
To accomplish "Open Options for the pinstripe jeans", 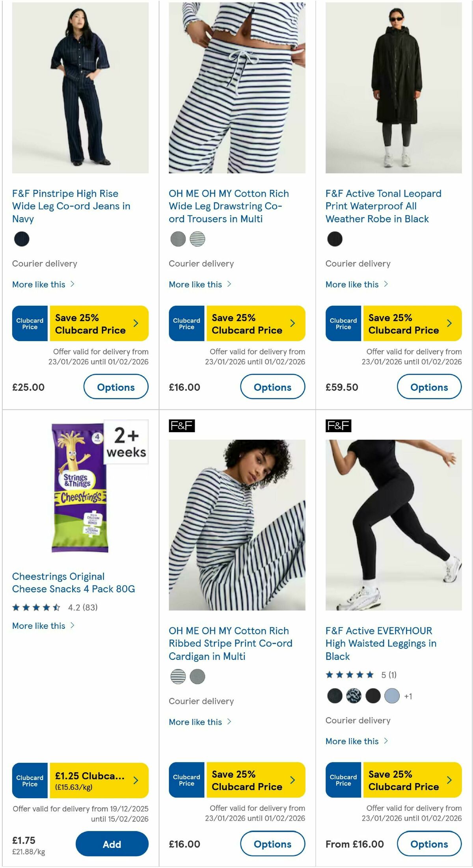I will click(115, 387).
